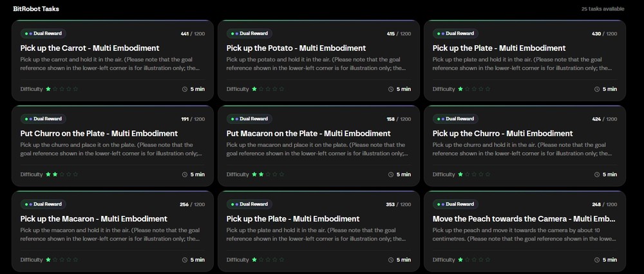
Task: Click Dual Reward badge on Pick up the Carrot card
Action: 44,34
